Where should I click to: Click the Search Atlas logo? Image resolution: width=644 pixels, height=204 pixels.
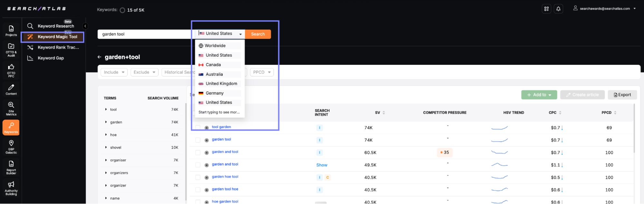(36, 9)
